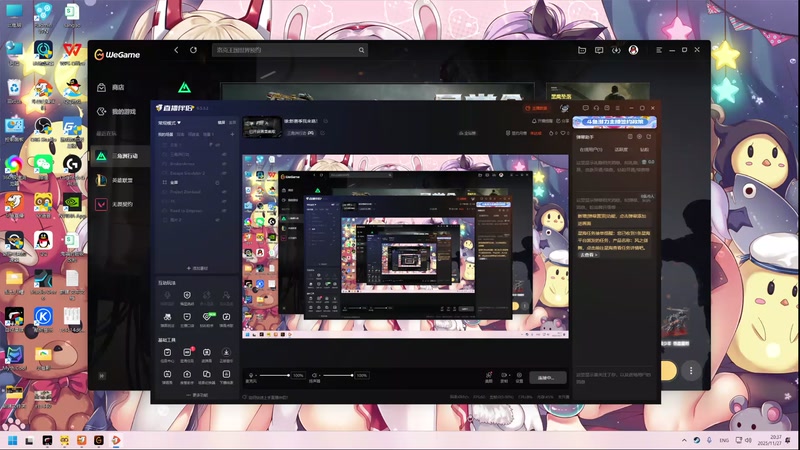Click the streamer avatar in 直播伴侣 title bar

click(564, 108)
